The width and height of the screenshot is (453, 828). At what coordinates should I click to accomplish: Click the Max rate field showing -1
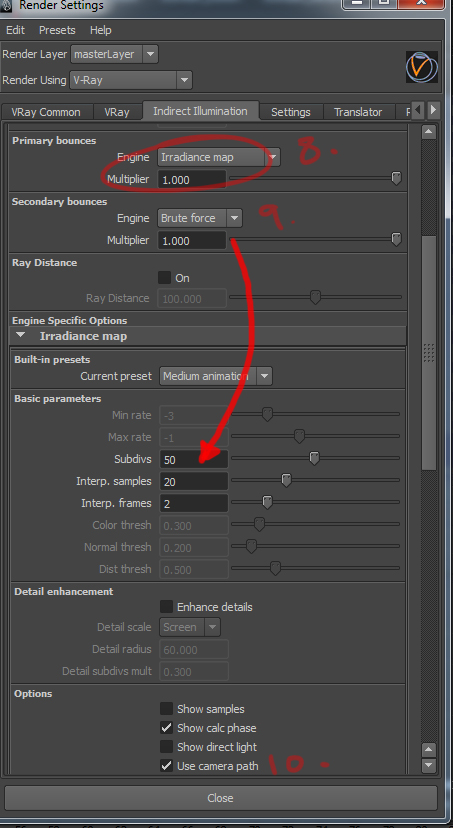pos(194,438)
